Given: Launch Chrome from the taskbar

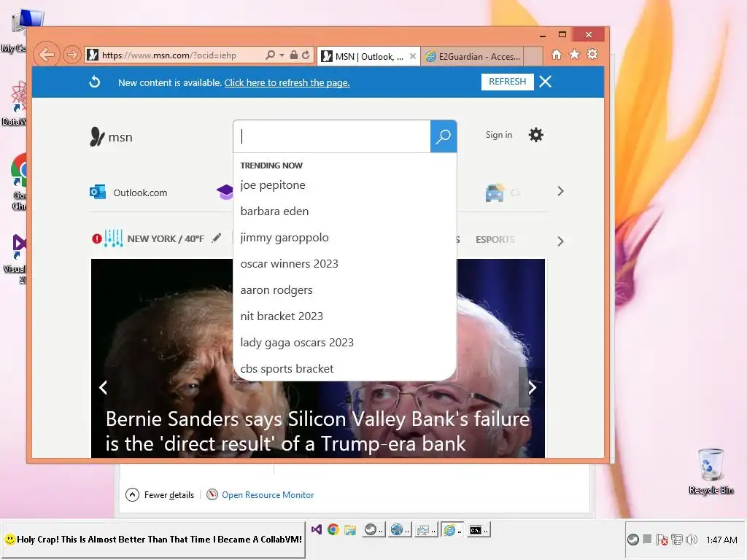Looking at the screenshot, I should (333, 529).
